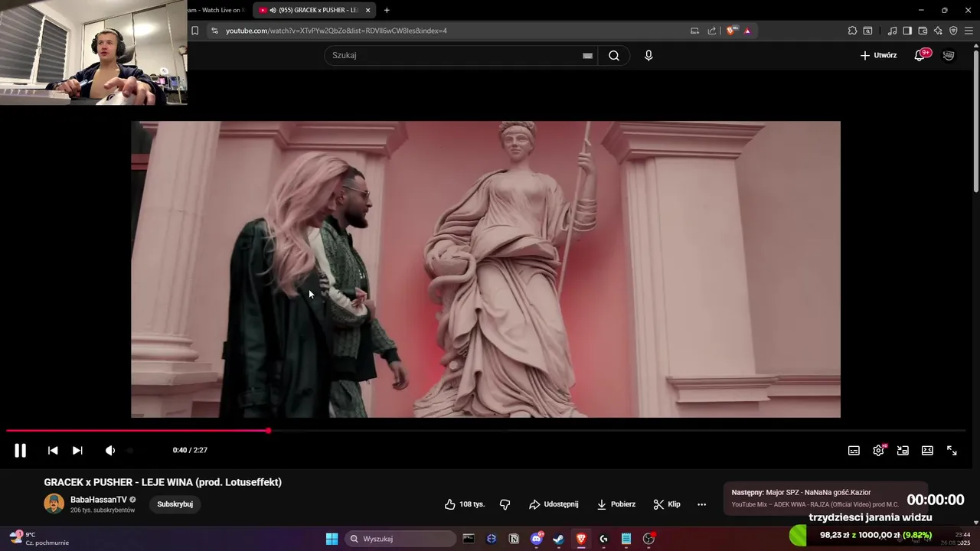The height and width of the screenshot is (551, 980).
Task: Go to previous video in playlist
Action: click(53, 451)
